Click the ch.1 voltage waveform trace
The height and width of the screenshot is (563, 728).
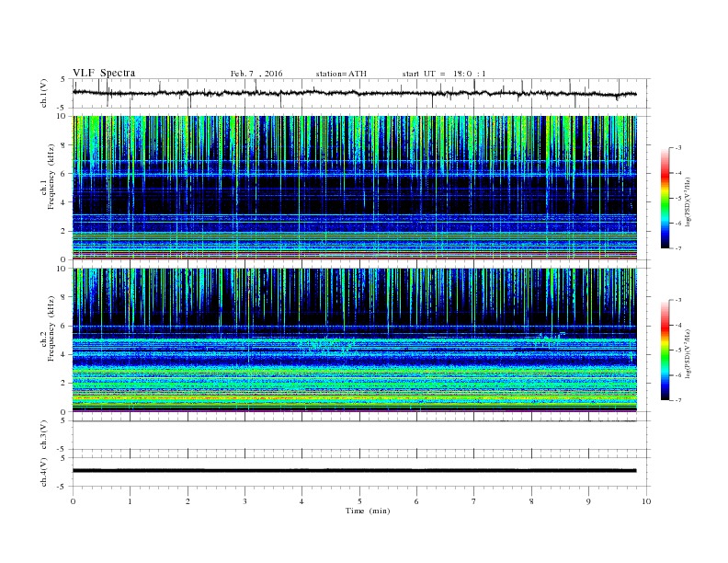355,93
